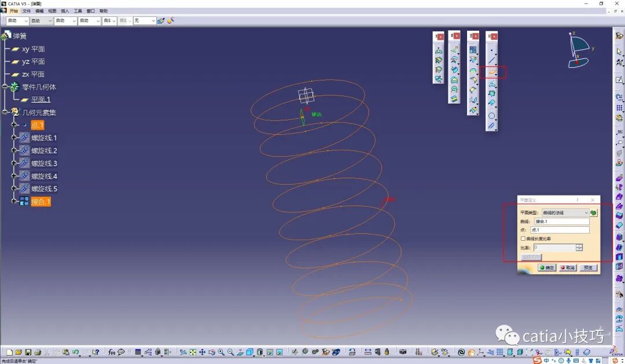Toggle the 中 Chinese input mode indicator
This screenshot has height=364, width=625.
(x=546, y=361)
